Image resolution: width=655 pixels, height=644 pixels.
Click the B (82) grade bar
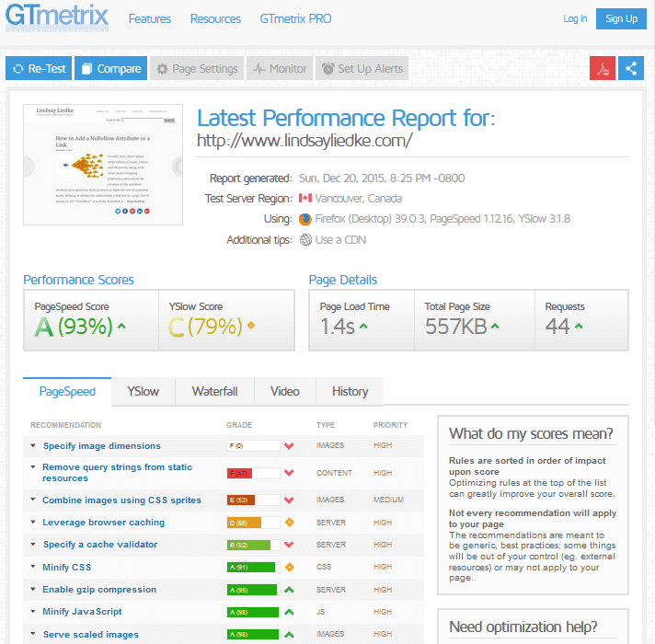coord(254,545)
